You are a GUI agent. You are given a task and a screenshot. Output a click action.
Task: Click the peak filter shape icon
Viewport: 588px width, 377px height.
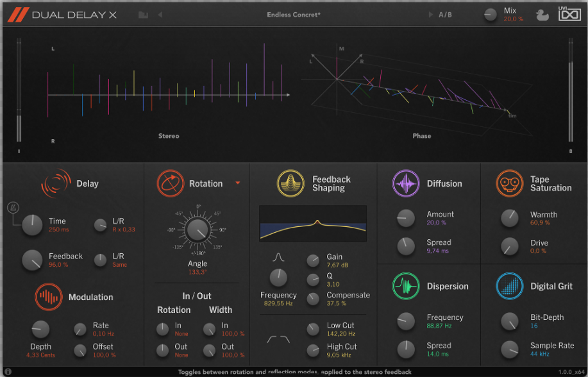click(278, 257)
